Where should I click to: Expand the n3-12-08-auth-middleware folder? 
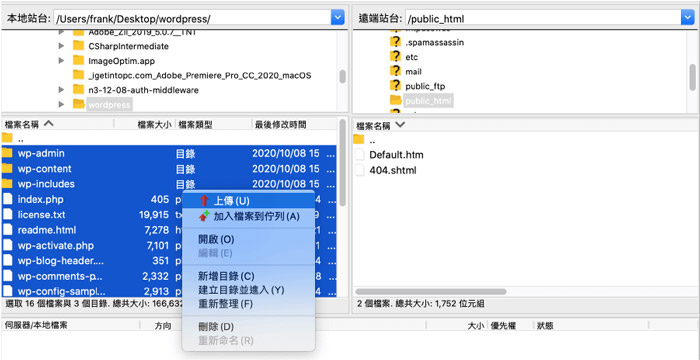click(62, 90)
